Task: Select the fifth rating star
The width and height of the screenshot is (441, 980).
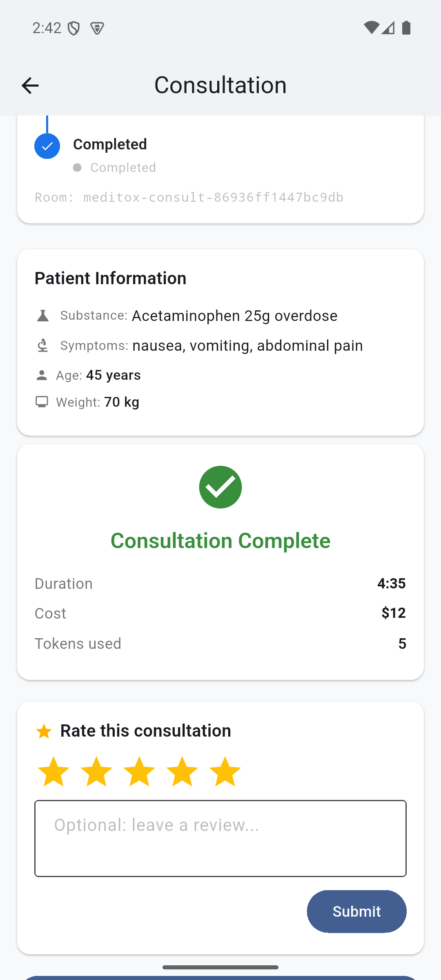Action: pos(225,771)
